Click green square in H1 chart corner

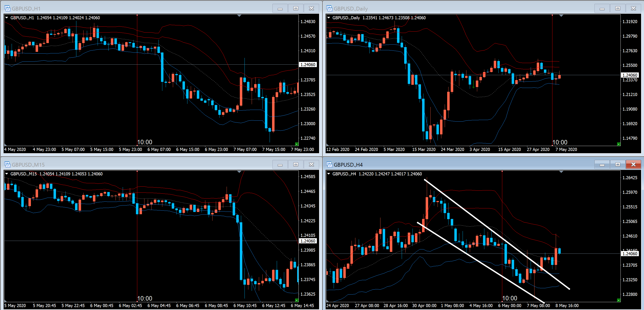[296, 144]
